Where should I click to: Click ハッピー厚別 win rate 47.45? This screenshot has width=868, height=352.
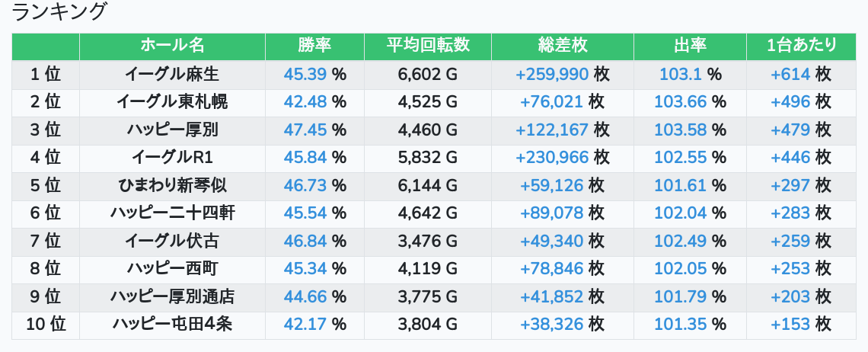(x=305, y=130)
